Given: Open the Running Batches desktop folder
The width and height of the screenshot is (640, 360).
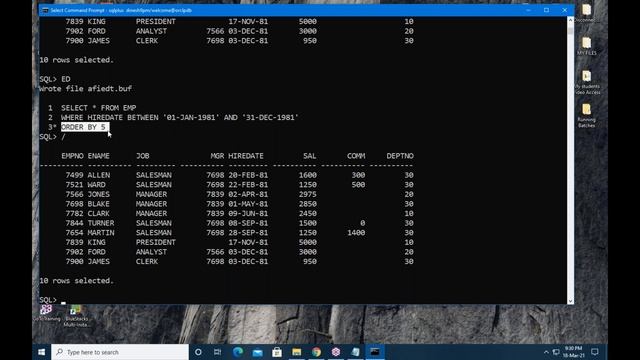Looking at the screenshot, I should tap(587, 116).
